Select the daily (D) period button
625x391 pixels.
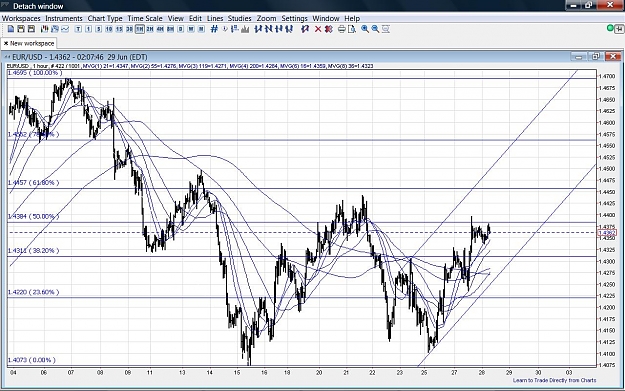(181, 29)
